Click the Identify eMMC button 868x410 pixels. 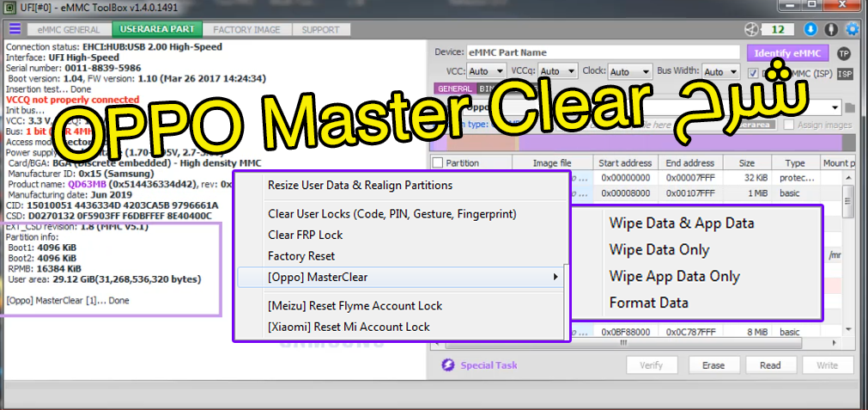click(x=788, y=53)
